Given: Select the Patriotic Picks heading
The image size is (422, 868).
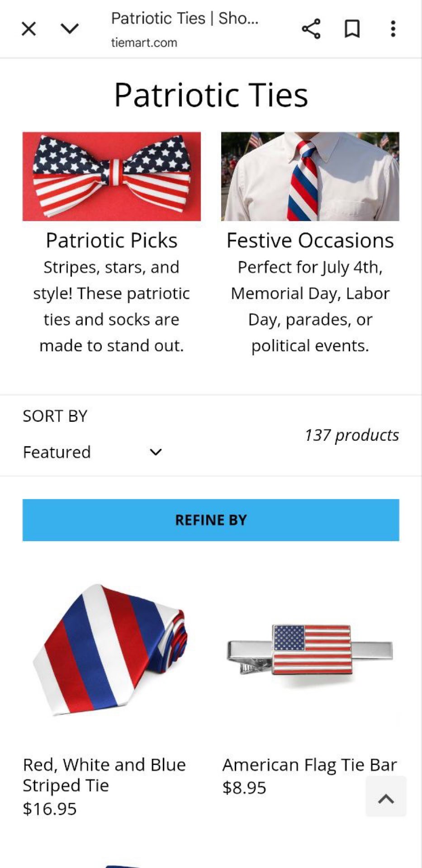Looking at the screenshot, I should (112, 241).
